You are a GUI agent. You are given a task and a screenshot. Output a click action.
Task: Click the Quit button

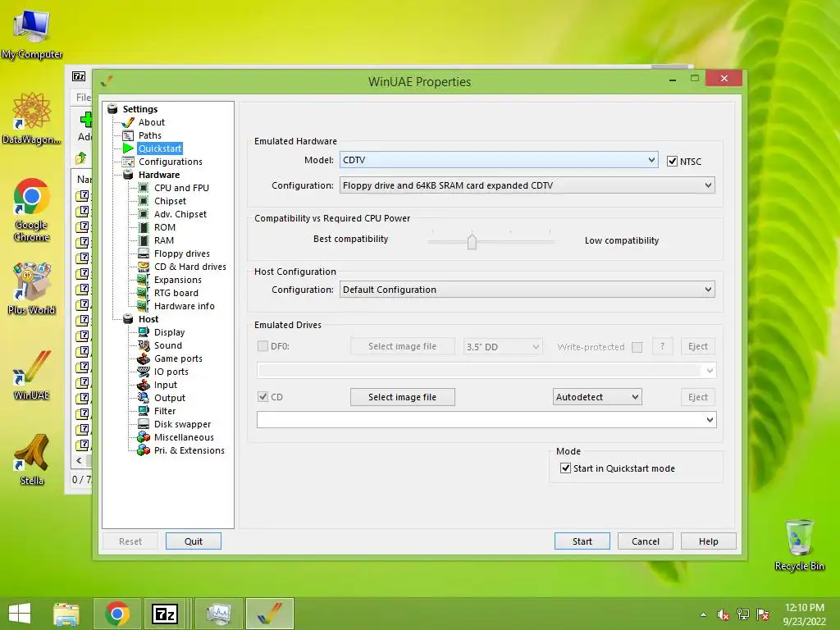pos(194,541)
